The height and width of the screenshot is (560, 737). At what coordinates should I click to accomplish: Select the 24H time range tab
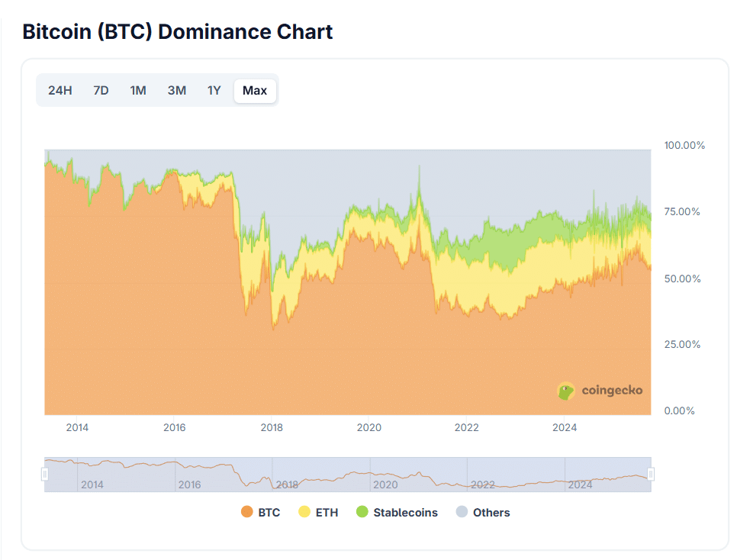click(60, 91)
